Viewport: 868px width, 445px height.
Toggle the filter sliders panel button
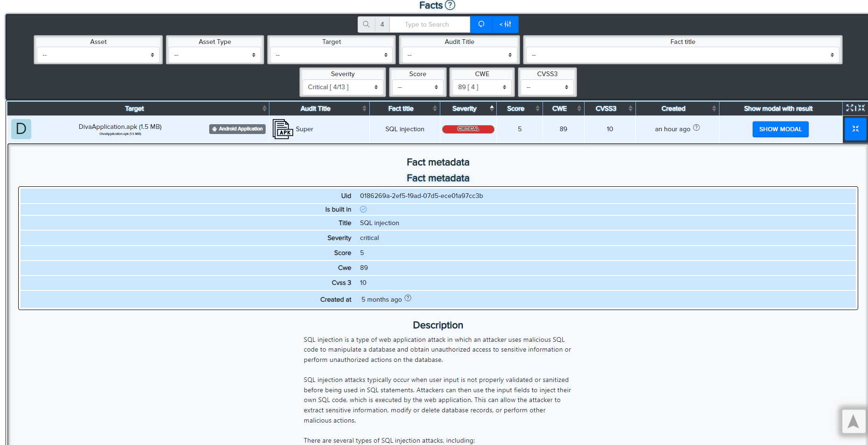pos(505,24)
